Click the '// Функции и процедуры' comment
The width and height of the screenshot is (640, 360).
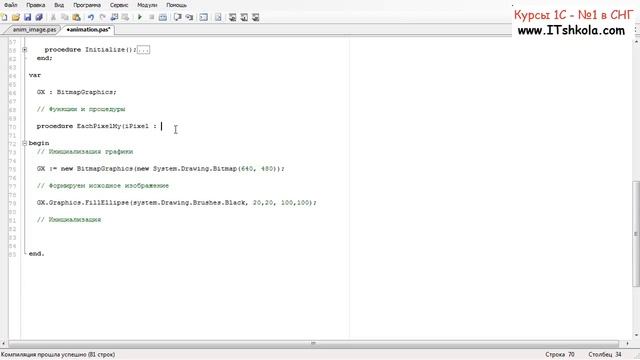(81, 109)
